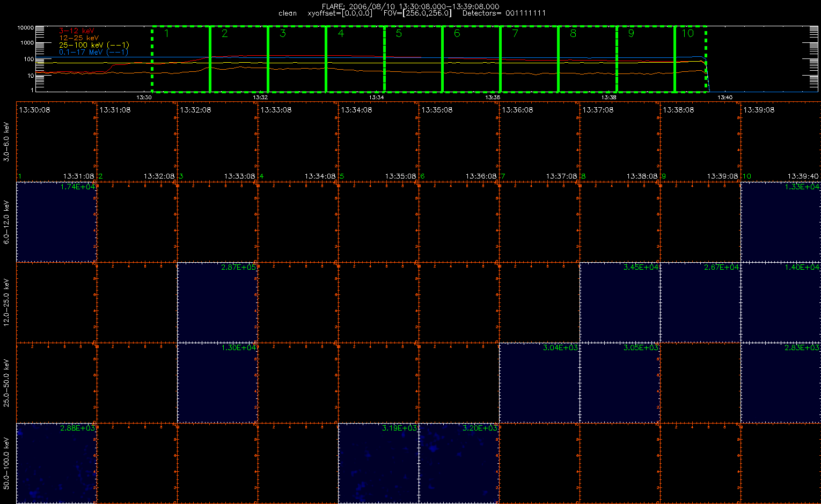
Task: Select interval 2 marker in the light curve
Action: (x=224, y=33)
